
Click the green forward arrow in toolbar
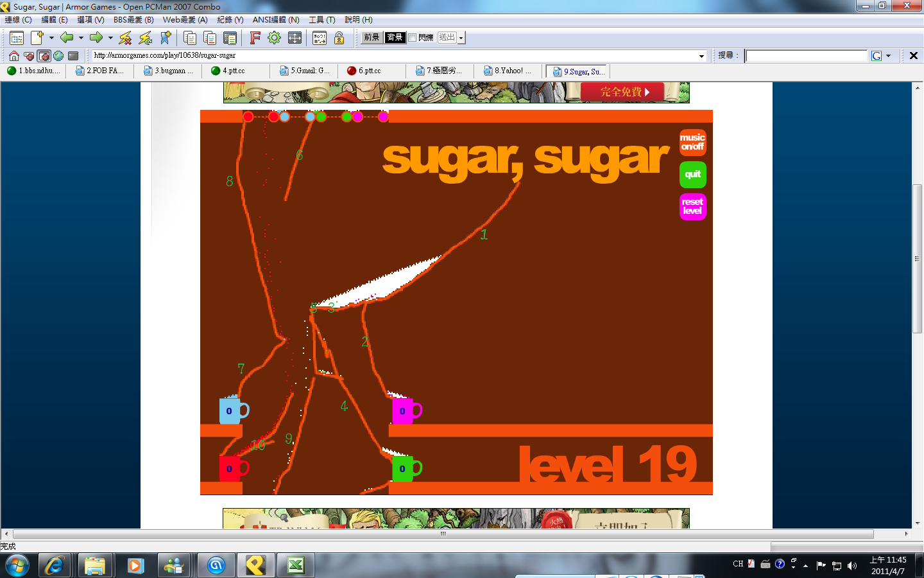(96, 38)
